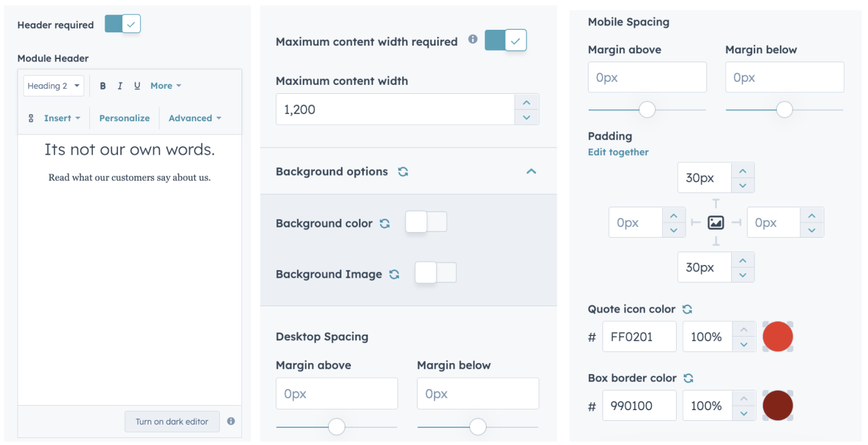The image size is (868, 445).
Task: Click the info icon beside Maximum content width required
Action: [x=473, y=39]
